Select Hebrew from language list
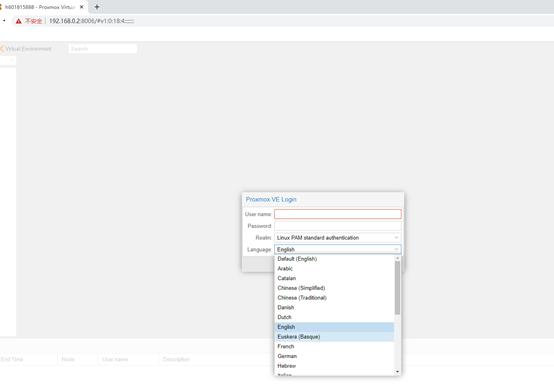The height and width of the screenshot is (388, 554). coord(334,366)
